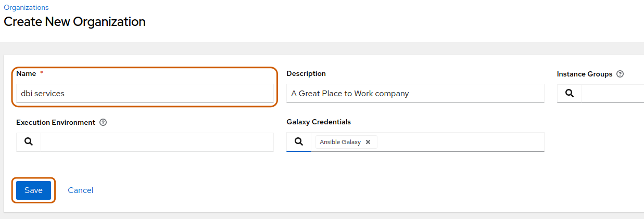Image resolution: width=644 pixels, height=219 pixels.
Task: Click the empty Galaxy Credentials input area
Action: click(x=461, y=142)
